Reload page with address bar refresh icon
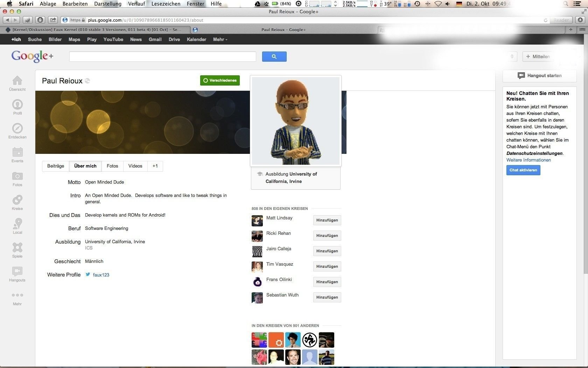 (x=545, y=20)
